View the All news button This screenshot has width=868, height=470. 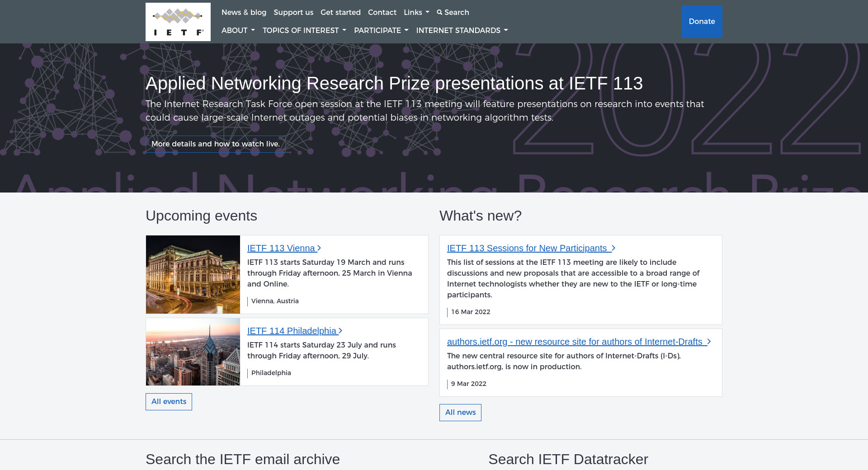[460, 413]
